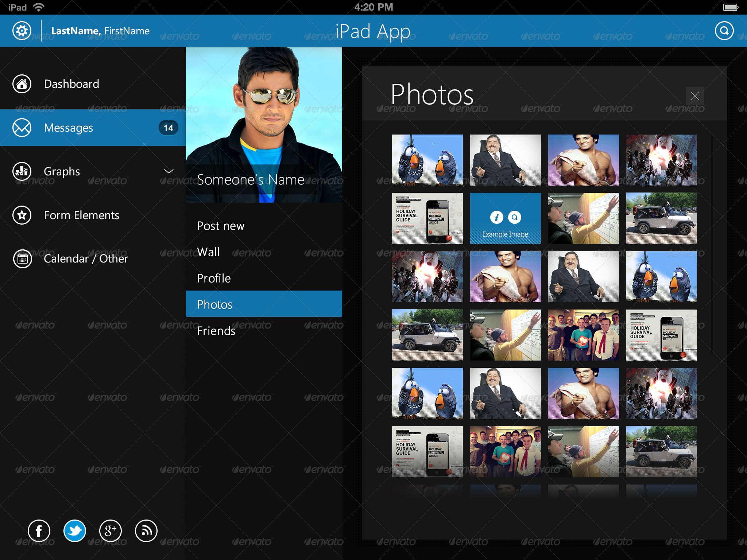
Task: Click the RSS feed icon
Action: click(x=146, y=531)
